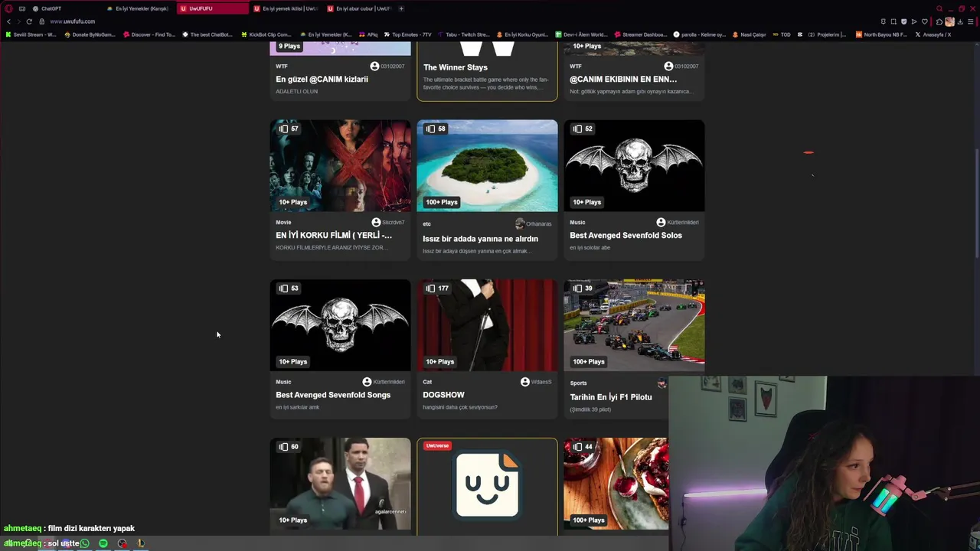Image resolution: width=980 pixels, height=551 pixels.
Task: Open the two men in suits thumbnail
Action: pyautogui.click(x=340, y=484)
